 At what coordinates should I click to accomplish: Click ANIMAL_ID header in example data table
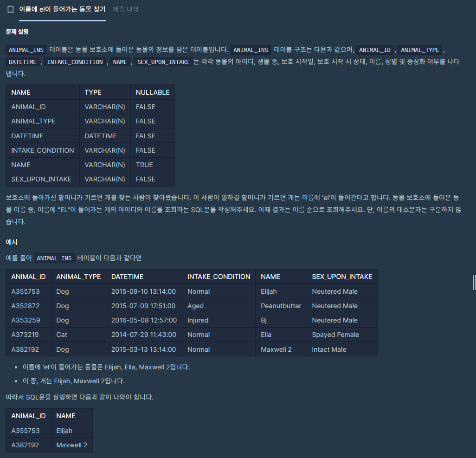(x=29, y=277)
